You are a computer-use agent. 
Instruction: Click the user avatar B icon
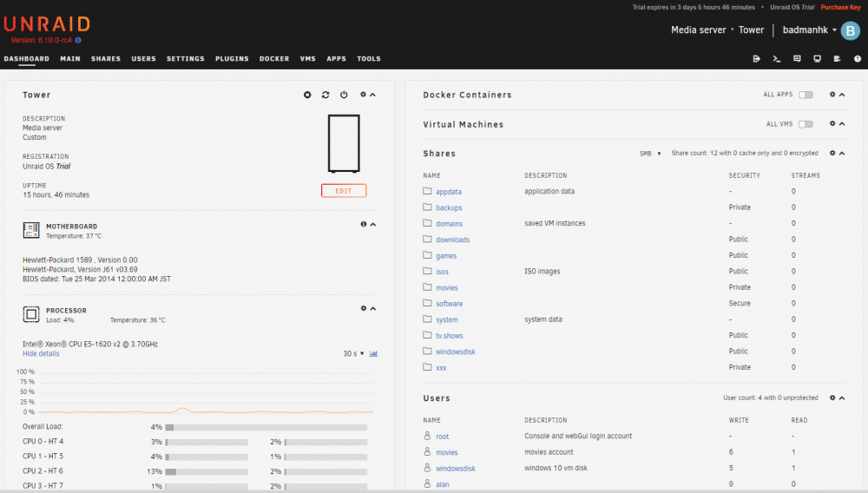[x=851, y=30]
